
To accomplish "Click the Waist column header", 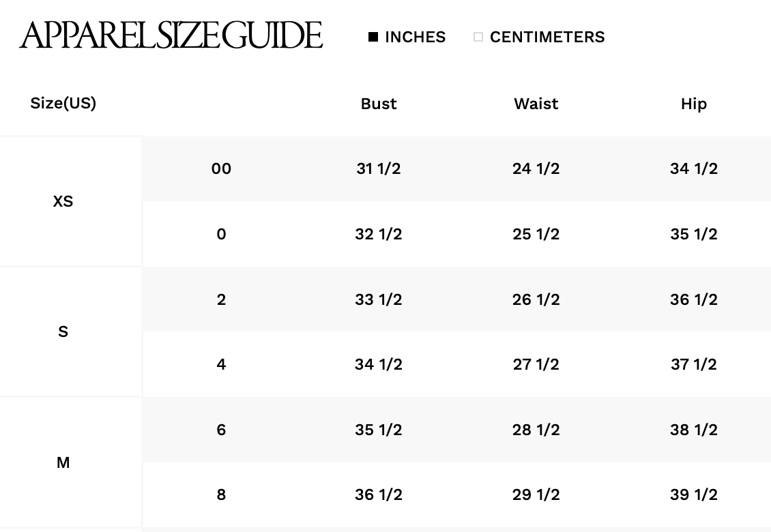I will click(x=536, y=104).
